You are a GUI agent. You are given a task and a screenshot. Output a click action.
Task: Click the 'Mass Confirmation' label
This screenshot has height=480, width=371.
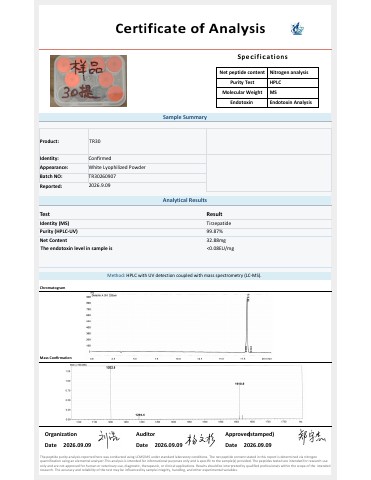coord(56,358)
